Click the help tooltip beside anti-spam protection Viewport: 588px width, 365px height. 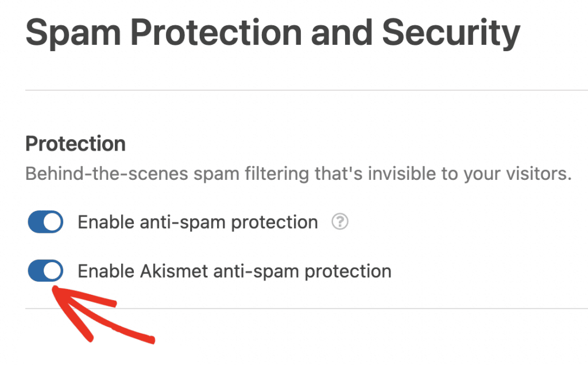point(339,222)
